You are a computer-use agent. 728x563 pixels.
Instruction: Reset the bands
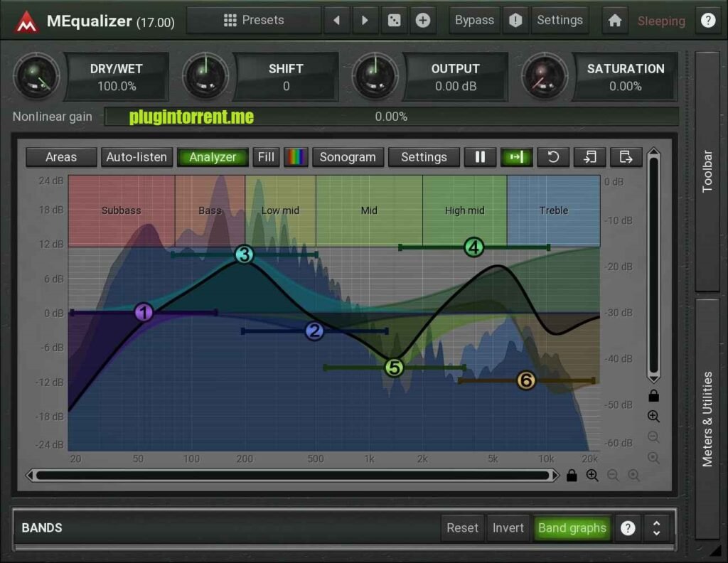[x=462, y=528]
